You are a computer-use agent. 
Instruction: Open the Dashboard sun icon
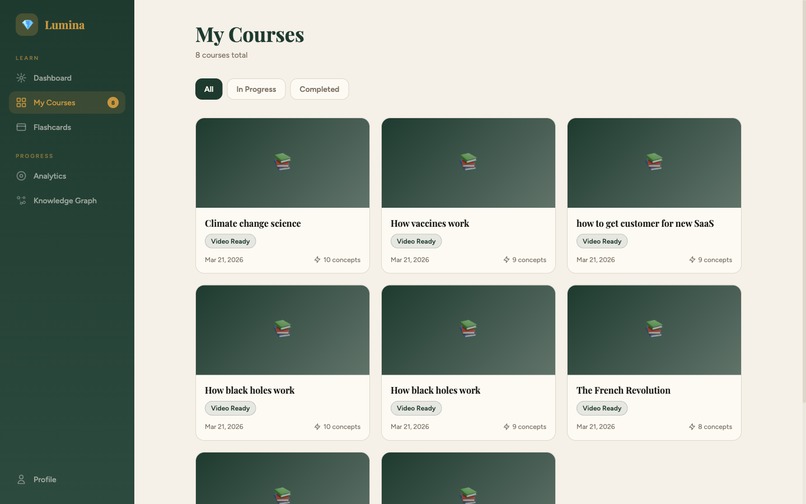(21, 78)
